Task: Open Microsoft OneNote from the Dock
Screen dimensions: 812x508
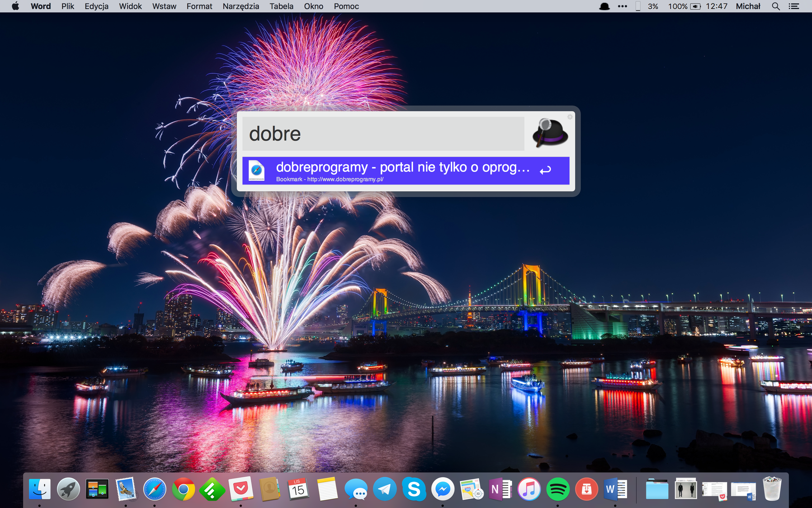Action: click(x=500, y=489)
